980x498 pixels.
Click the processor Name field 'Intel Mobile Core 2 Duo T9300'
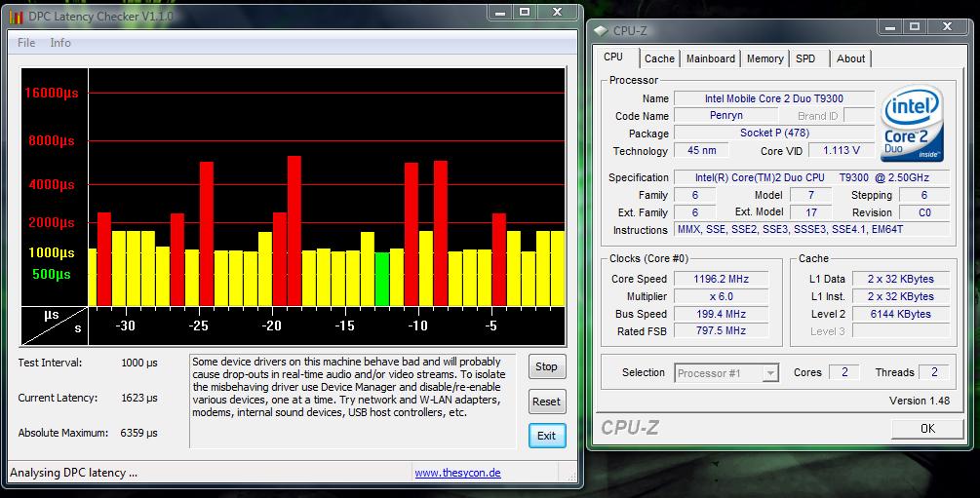(773, 98)
